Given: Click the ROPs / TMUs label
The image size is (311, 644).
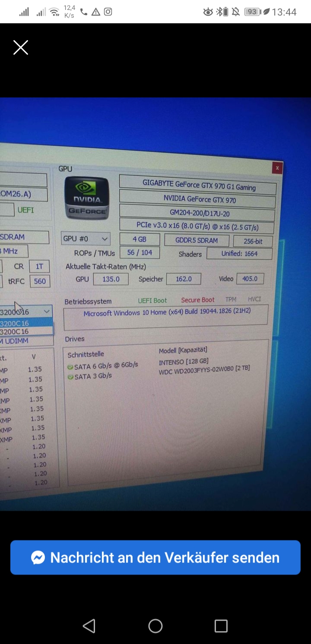Looking at the screenshot, I should (x=95, y=253).
